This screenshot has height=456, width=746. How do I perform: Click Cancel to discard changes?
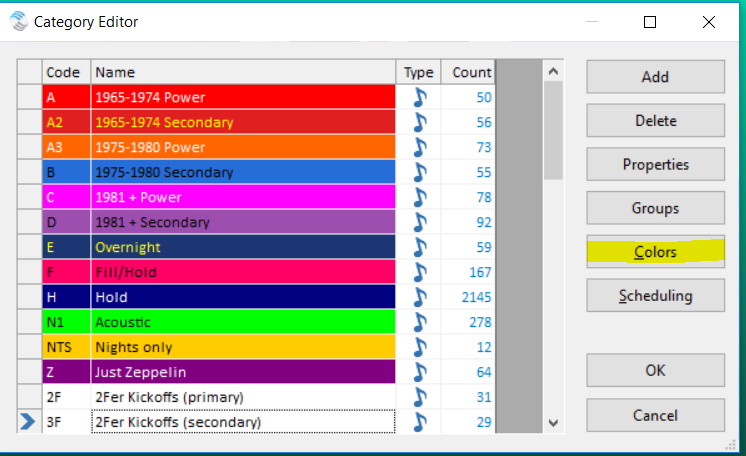coord(655,415)
